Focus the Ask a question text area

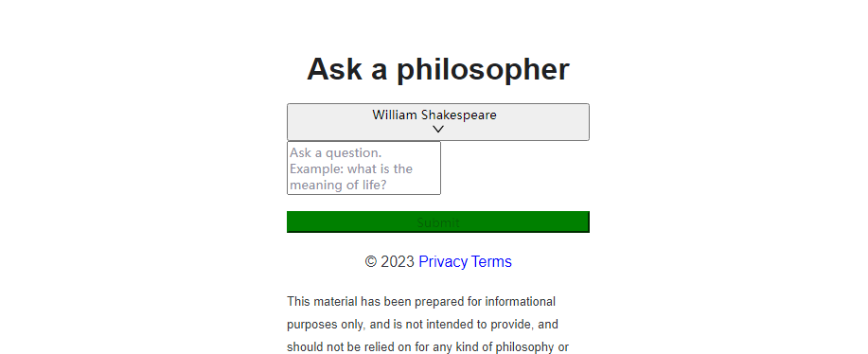click(363, 168)
